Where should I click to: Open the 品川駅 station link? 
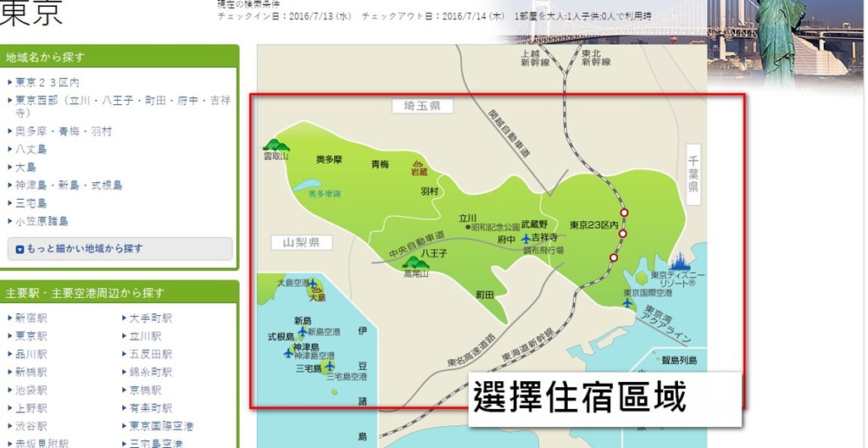coord(31,354)
